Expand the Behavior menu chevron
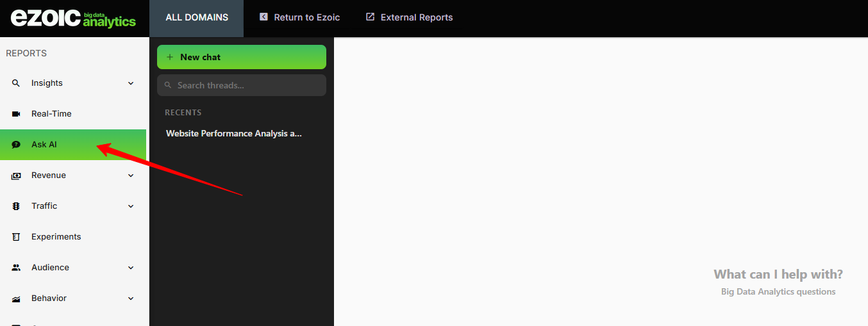Screen dimensions: 868x326 point(131,298)
